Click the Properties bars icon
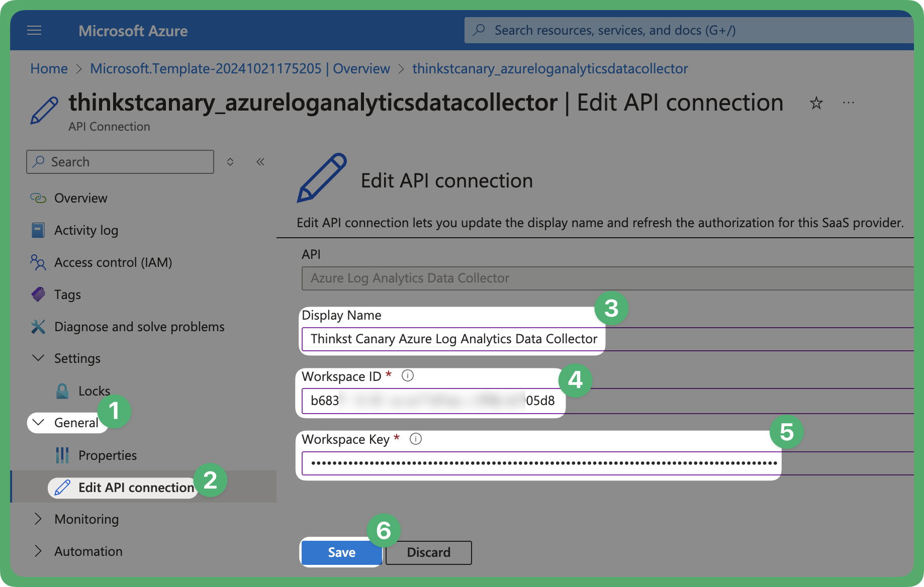This screenshot has height=587, width=924. tap(62, 455)
